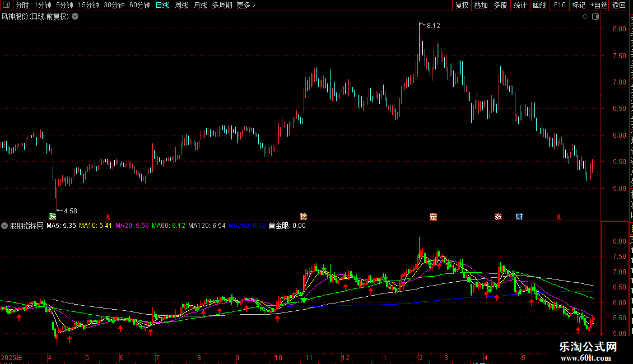This screenshot has width=633, height=364.
Task: Switch to 15分钟 period
Action: pos(89,5)
